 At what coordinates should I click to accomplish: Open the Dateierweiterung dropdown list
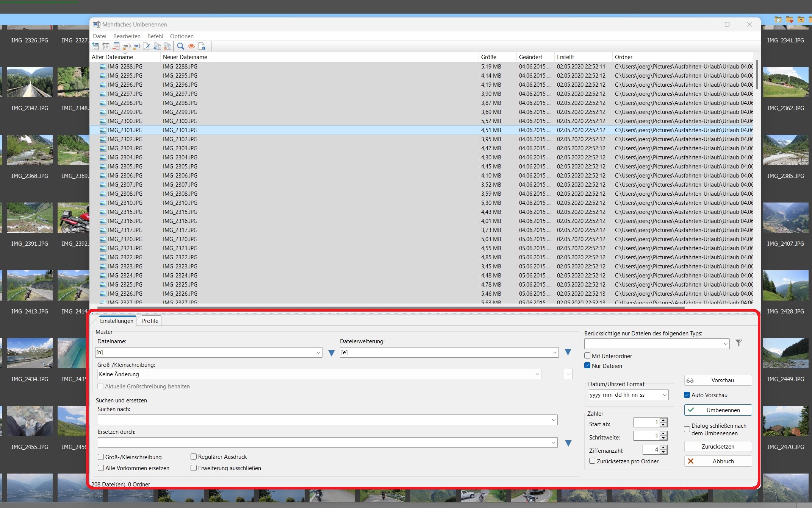click(x=555, y=352)
